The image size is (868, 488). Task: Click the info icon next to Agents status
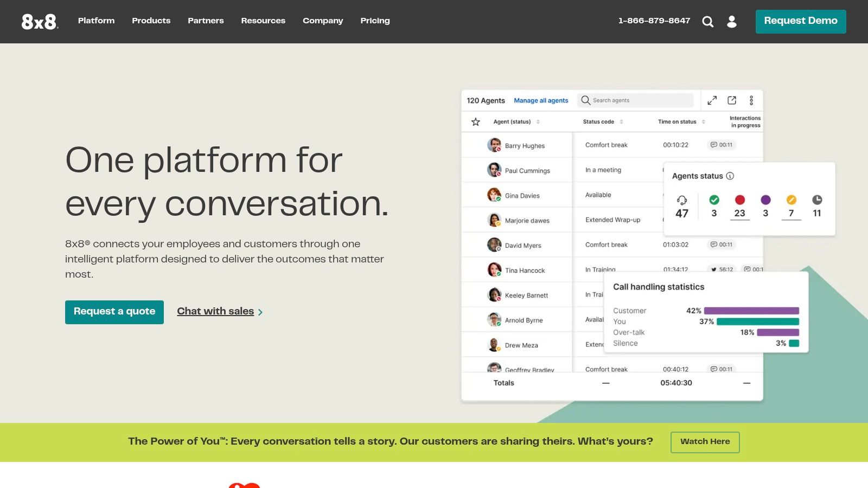(x=730, y=176)
